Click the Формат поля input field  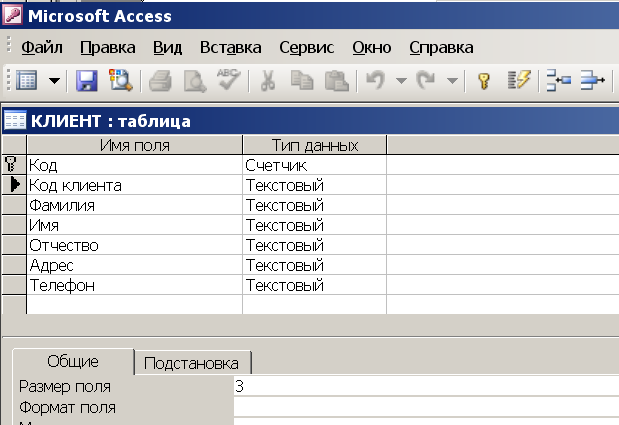click(426, 407)
